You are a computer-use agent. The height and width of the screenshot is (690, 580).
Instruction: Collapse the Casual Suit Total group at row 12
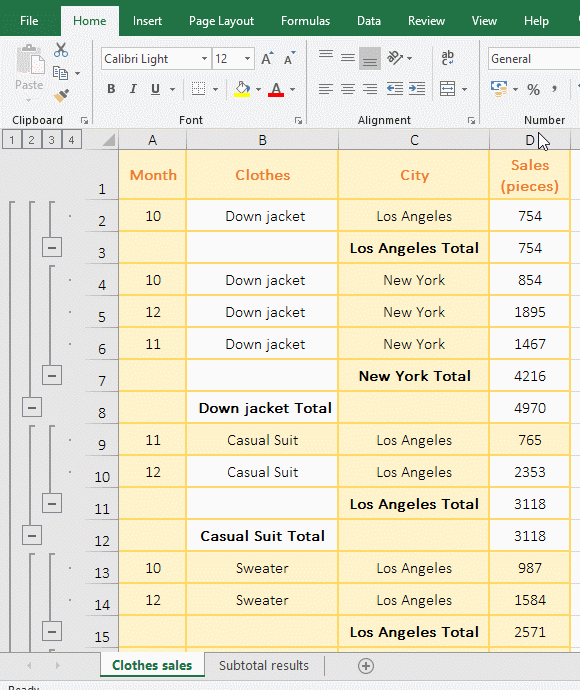click(x=32, y=536)
